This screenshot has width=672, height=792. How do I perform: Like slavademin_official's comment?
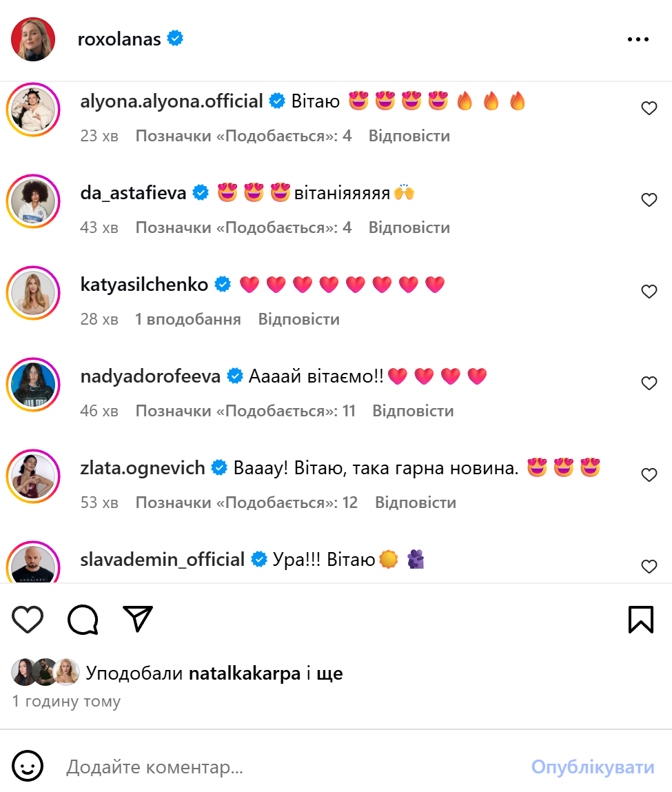(649, 567)
